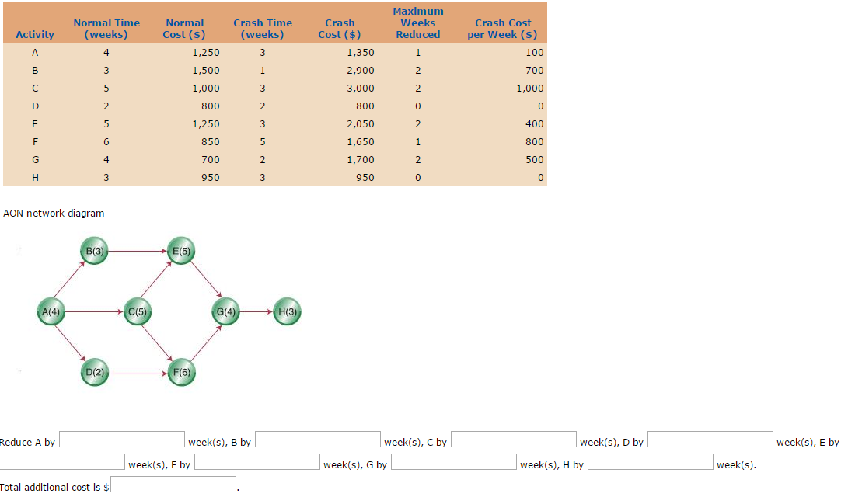Select node D(2) in the diagram

point(94,372)
